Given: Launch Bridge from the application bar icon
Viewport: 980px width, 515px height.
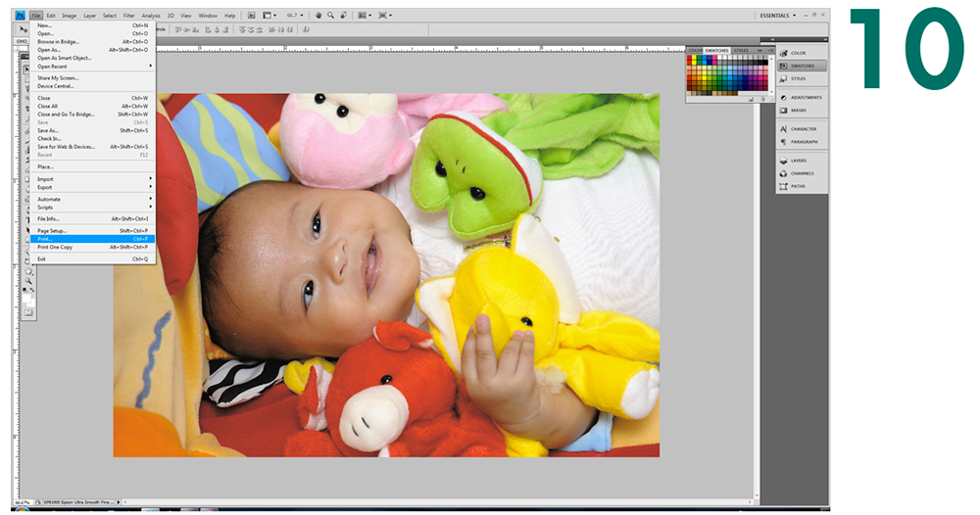Looking at the screenshot, I should (252, 16).
